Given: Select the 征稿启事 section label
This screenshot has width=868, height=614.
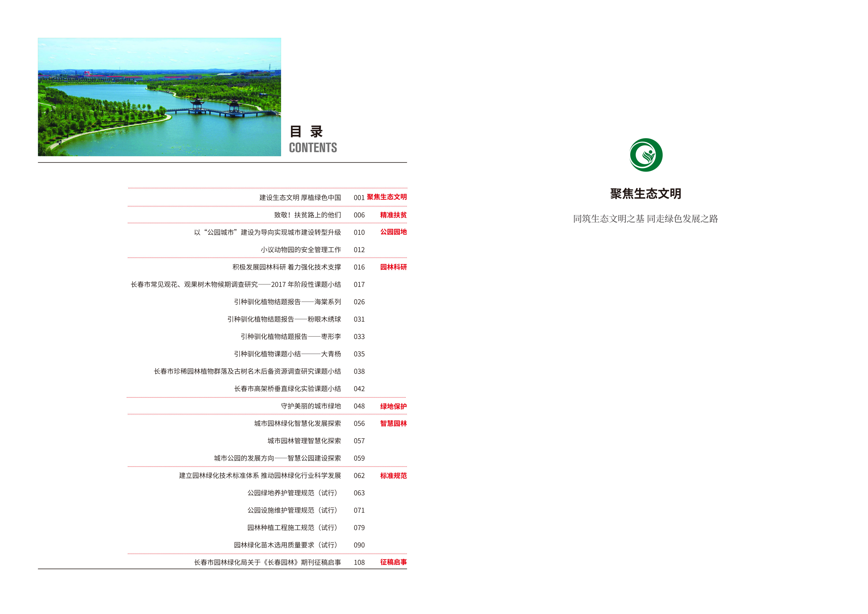Looking at the screenshot, I should point(393,562).
